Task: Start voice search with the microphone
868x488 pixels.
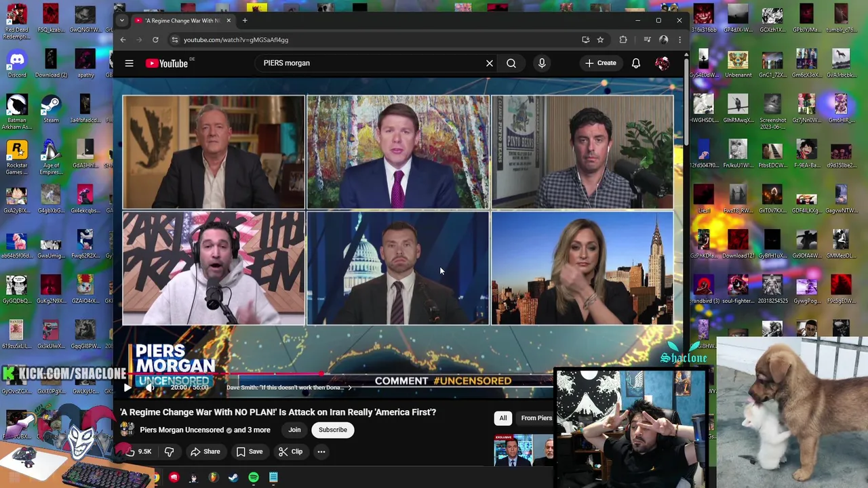Action: click(542, 63)
